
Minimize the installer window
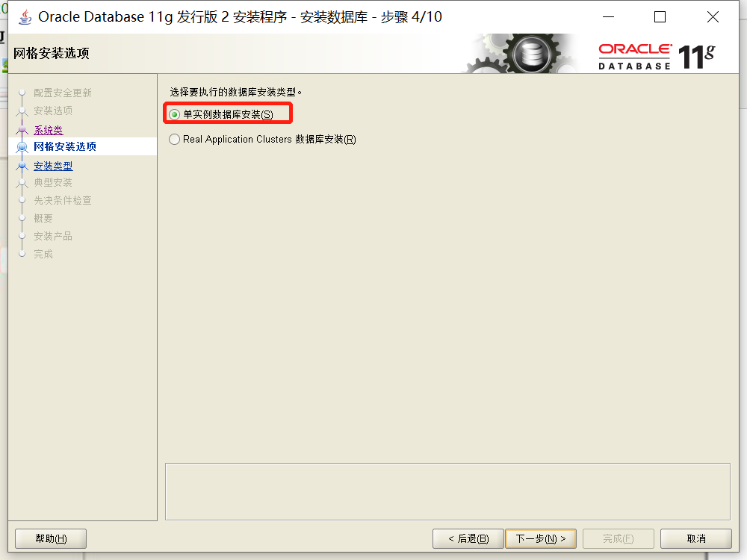click(608, 17)
